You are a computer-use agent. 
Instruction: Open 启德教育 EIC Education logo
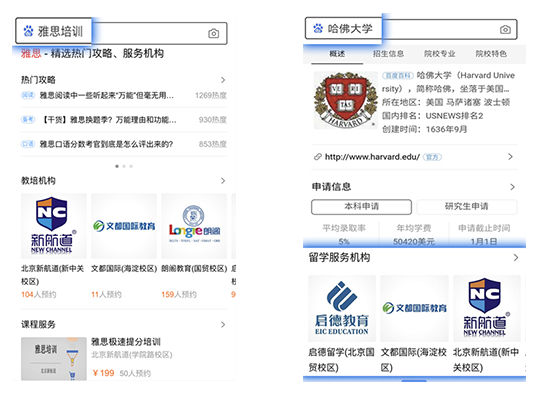[x=342, y=308]
